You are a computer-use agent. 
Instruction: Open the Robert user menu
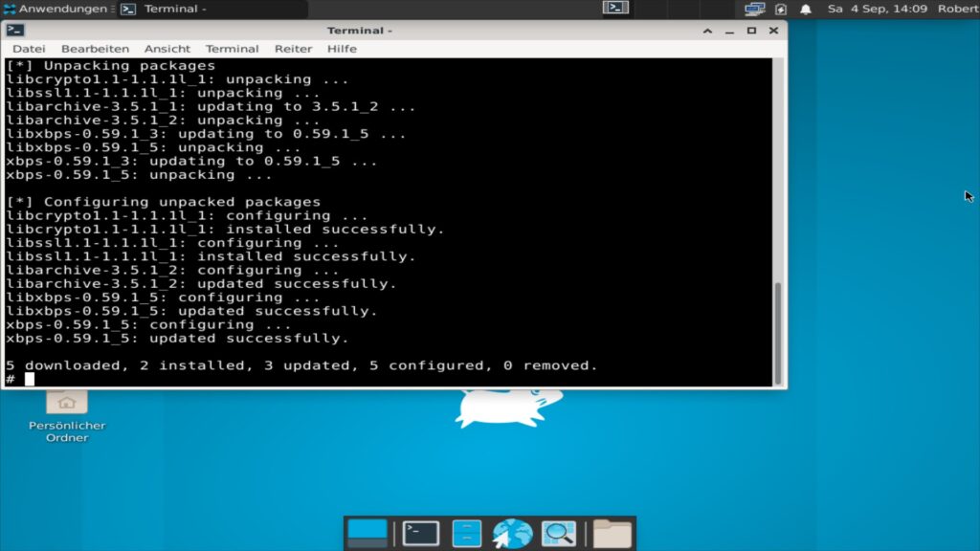point(957,9)
